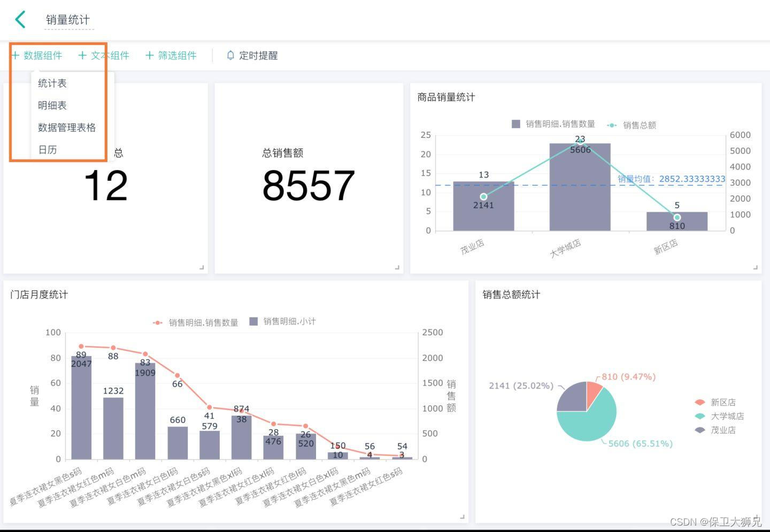Screen dimensions: 770x532
Task: Click the 销售总额统计 chart title
Action: tap(511, 295)
